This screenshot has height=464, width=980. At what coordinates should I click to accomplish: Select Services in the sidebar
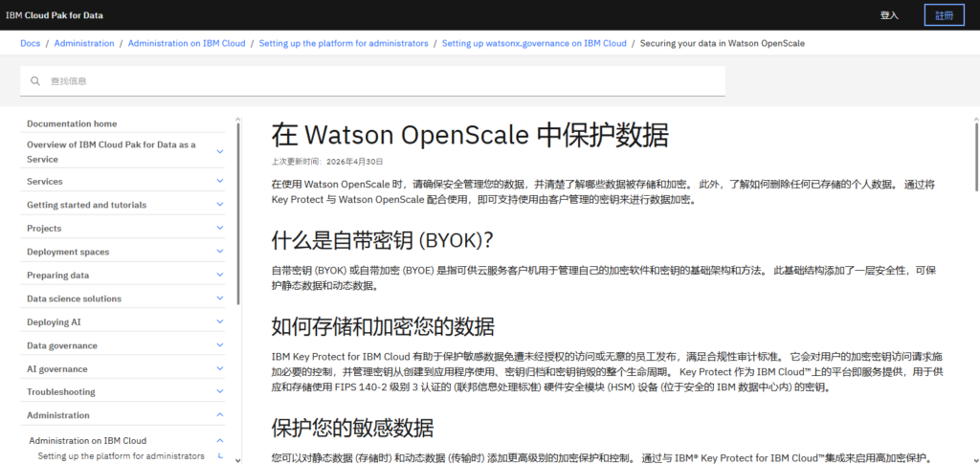pyautogui.click(x=45, y=181)
